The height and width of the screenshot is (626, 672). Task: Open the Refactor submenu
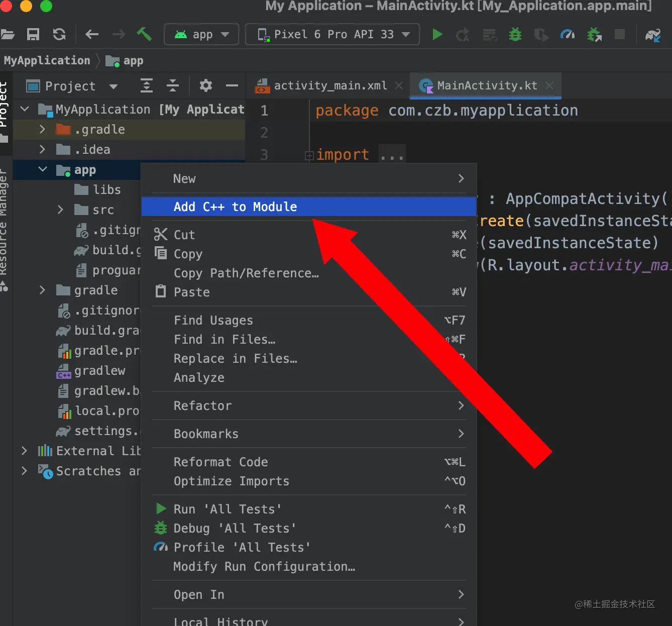click(x=309, y=405)
